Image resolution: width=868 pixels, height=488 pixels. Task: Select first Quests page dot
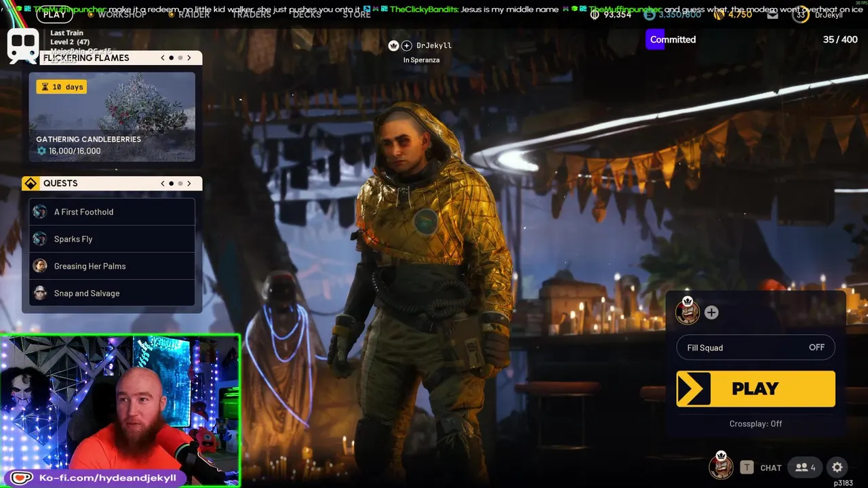(x=172, y=183)
